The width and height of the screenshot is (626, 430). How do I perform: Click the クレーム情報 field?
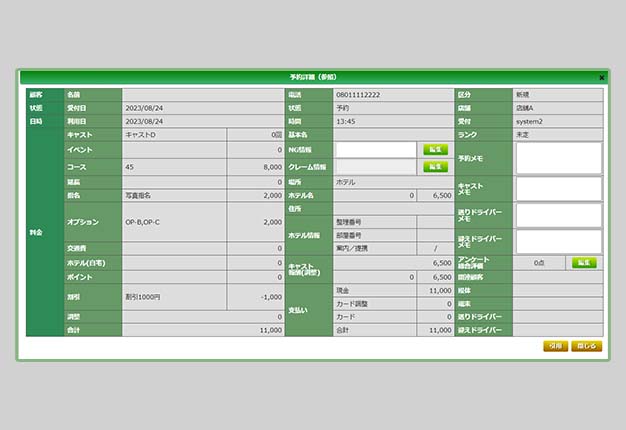tap(375, 166)
